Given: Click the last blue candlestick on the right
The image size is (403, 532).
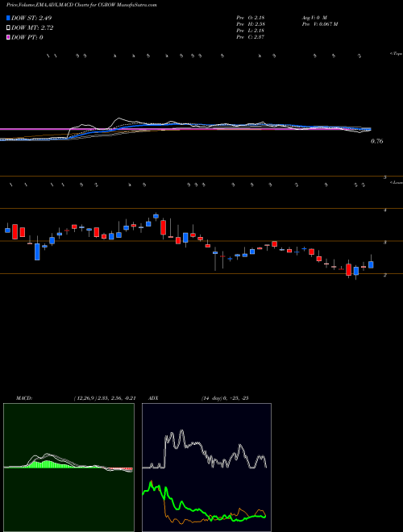Looking at the screenshot, I should (x=371, y=264).
